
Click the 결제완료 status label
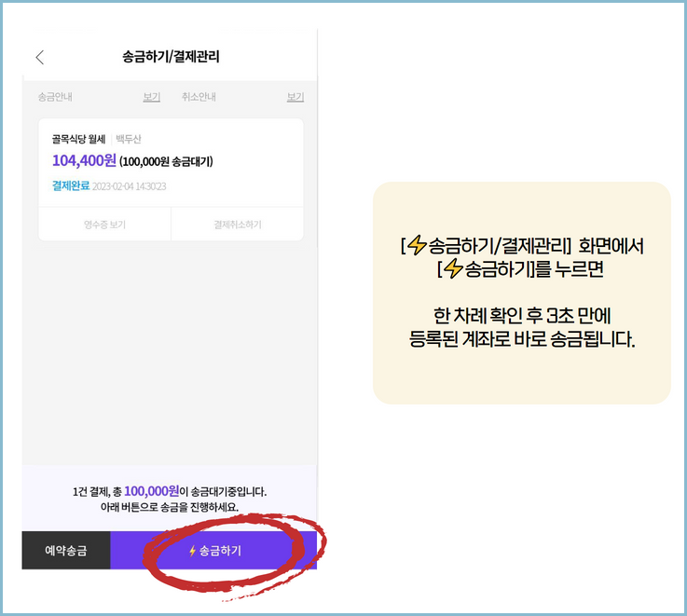(71, 185)
